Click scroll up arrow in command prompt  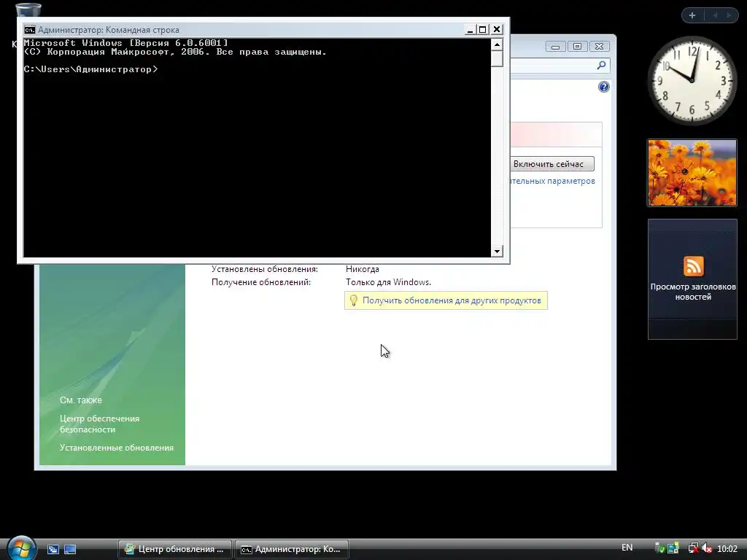pyautogui.click(x=497, y=44)
